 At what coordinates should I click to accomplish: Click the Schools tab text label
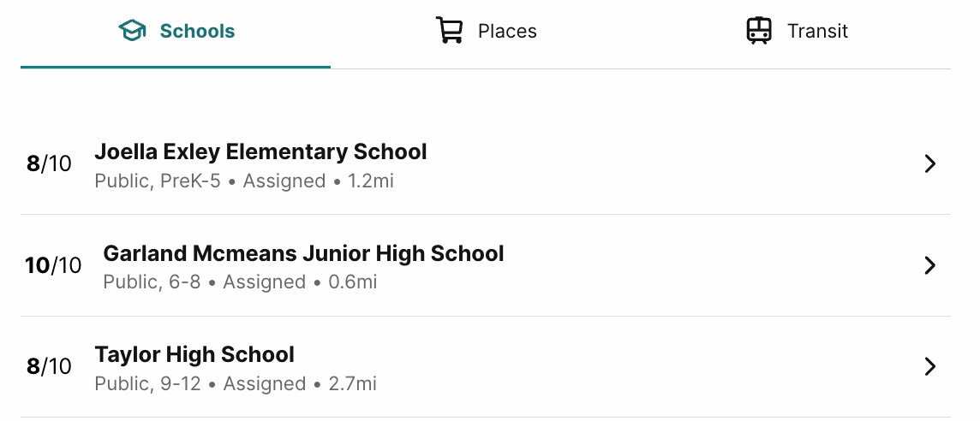(x=198, y=31)
